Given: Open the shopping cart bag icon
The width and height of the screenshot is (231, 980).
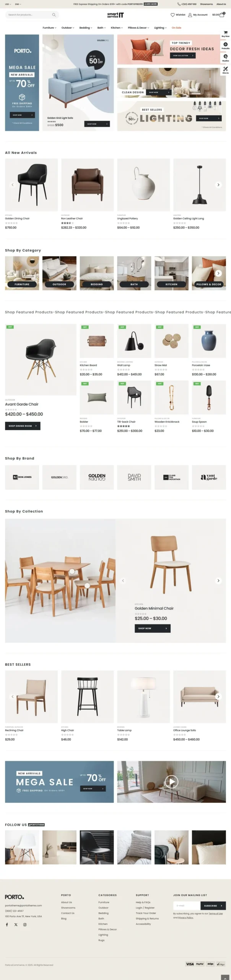Looking at the screenshot, I should click(222, 15).
